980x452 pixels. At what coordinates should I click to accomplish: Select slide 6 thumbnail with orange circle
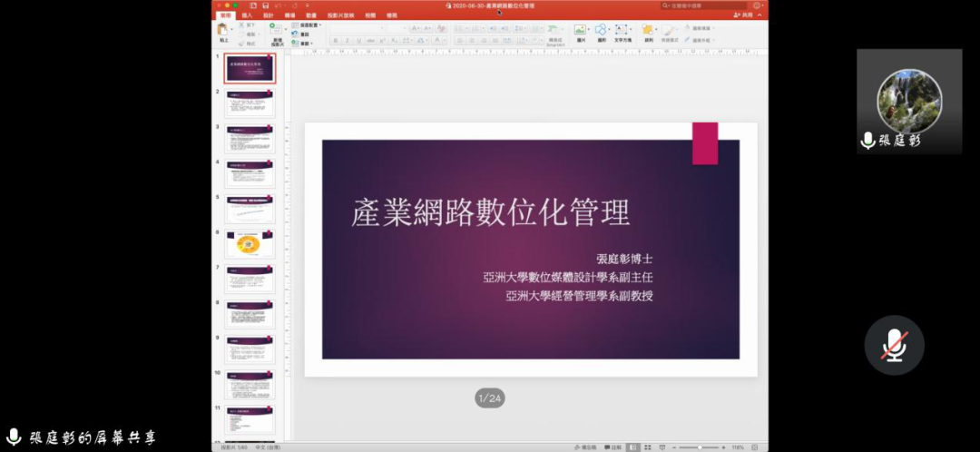(x=250, y=244)
